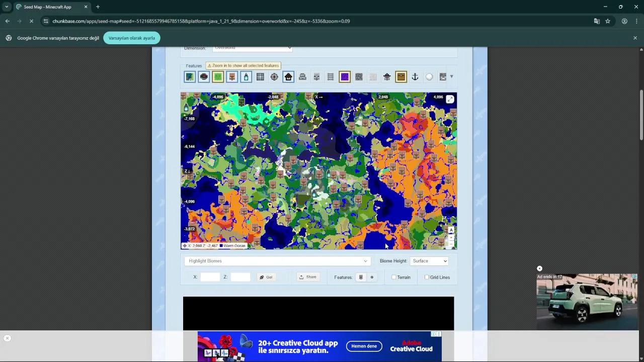
Task: Click the car advertisement thumbnail
Action: [587, 302]
